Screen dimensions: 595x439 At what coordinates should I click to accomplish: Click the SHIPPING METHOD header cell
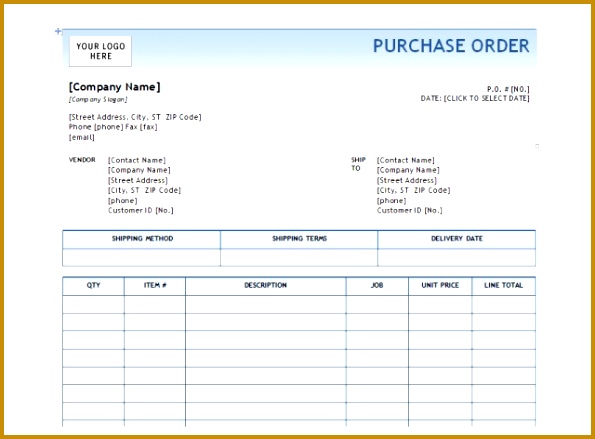142,239
